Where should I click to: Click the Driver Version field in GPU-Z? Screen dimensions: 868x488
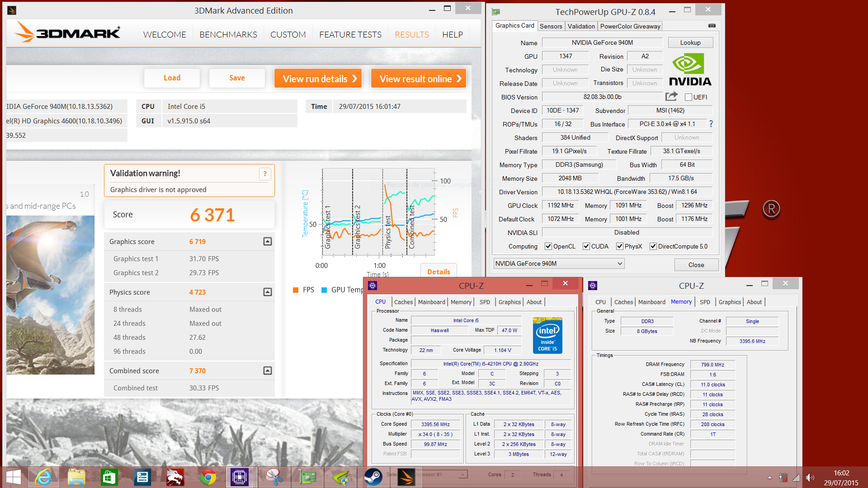click(627, 192)
